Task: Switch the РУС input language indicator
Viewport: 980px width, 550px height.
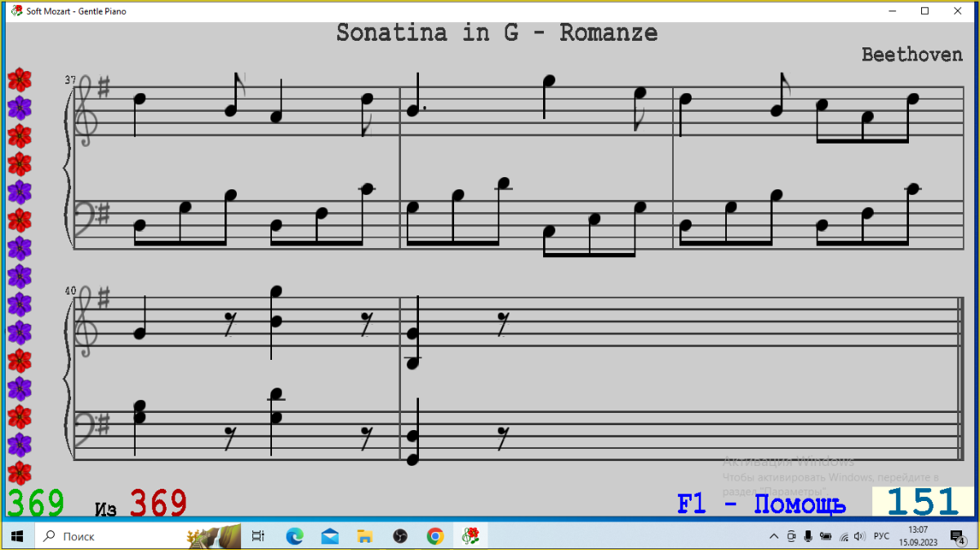Action: coord(882,536)
